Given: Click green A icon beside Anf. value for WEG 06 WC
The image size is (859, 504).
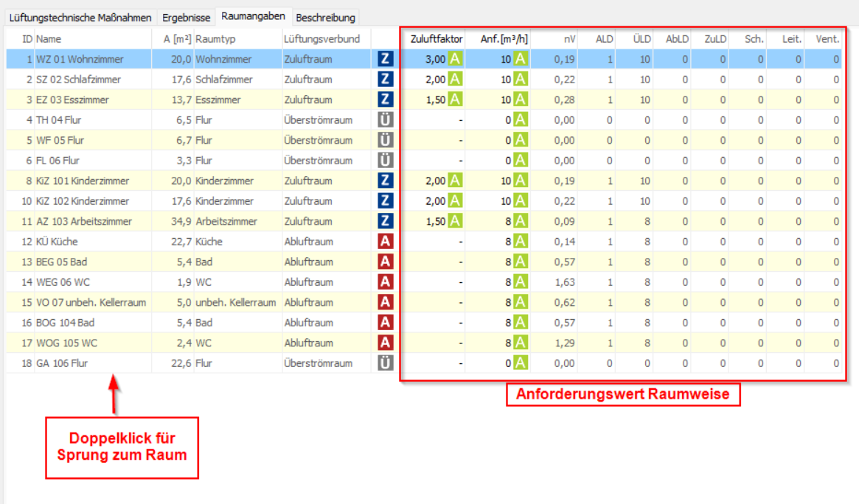Looking at the screenshot, I should coord(521,281).
